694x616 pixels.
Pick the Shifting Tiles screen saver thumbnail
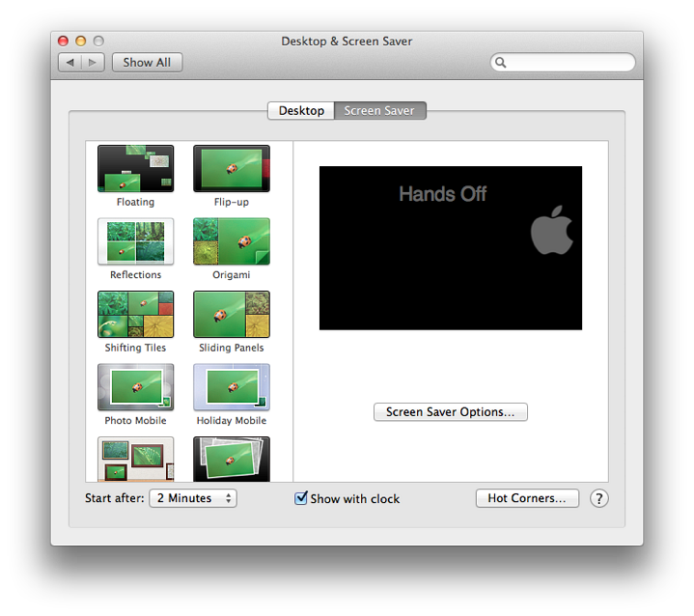click(135, 315)
